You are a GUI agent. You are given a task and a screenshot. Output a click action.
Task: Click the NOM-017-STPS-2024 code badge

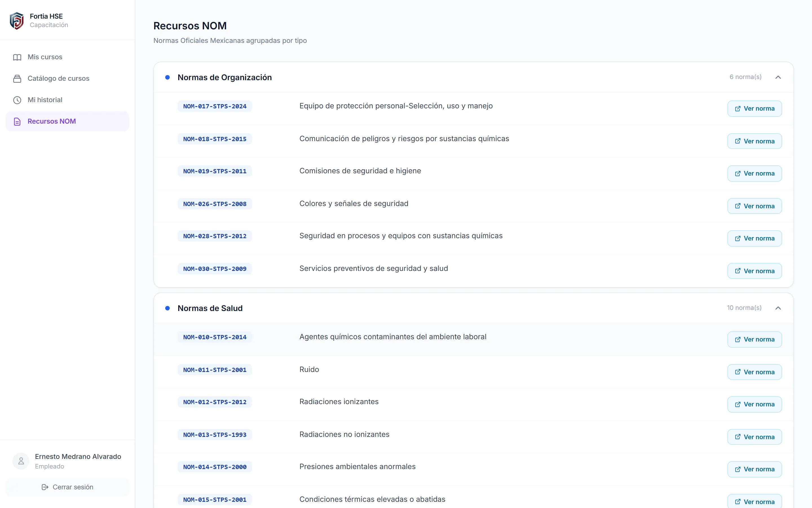(215, 106)
